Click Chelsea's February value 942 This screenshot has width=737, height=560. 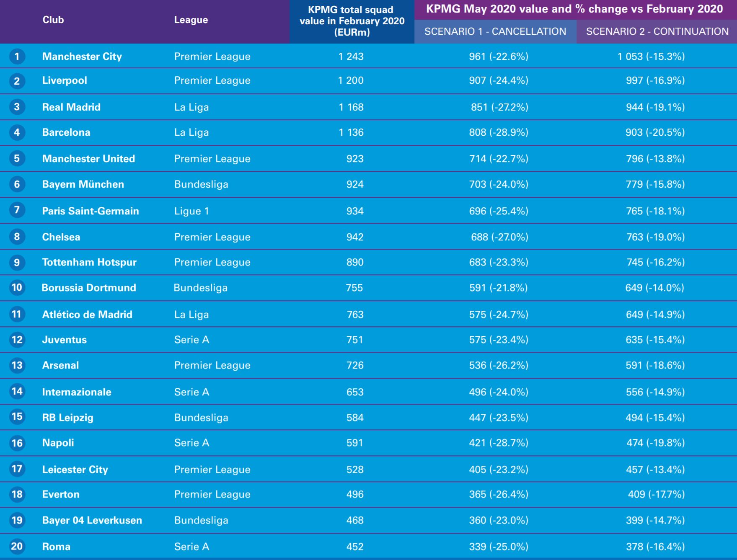pyautogui.click(x=355, y=237)
